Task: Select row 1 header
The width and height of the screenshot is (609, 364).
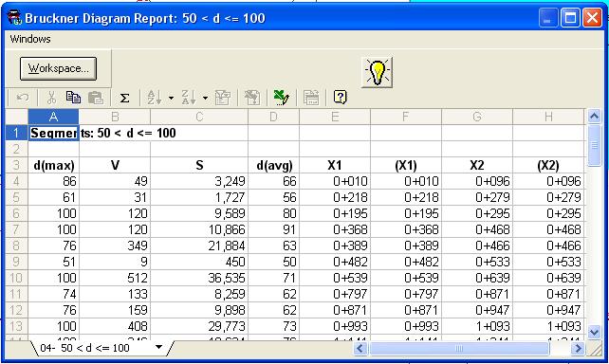Action: pos(16,133)
